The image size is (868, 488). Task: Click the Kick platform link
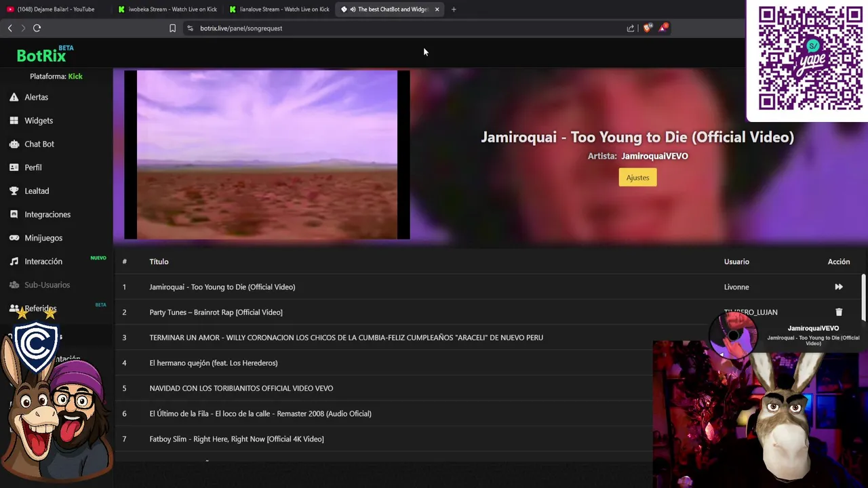75,77
